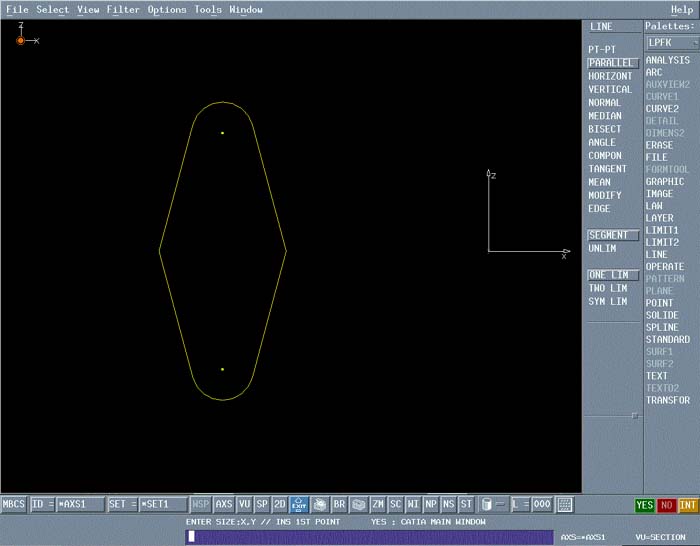
Task: Click the keypad grid icon at toolbar end
Action: point(565,505)
